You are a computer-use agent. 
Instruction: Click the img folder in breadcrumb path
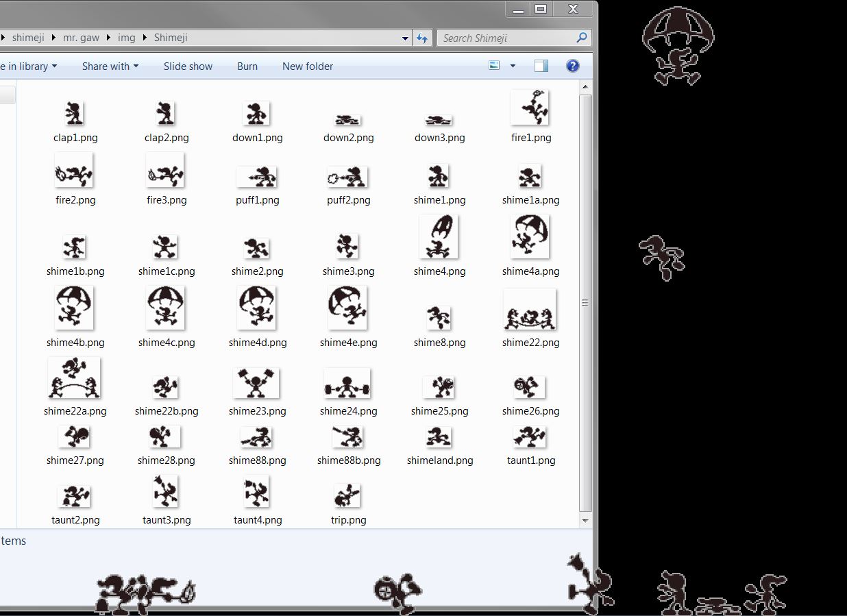click(127, 38)
